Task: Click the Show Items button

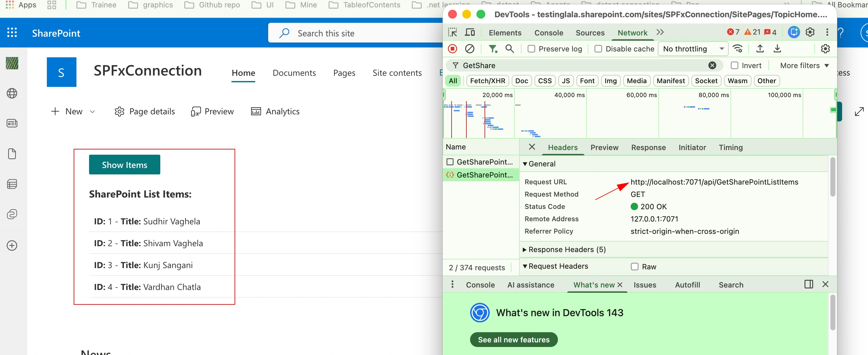Action: pyautogui.click(x=125, y=165)
